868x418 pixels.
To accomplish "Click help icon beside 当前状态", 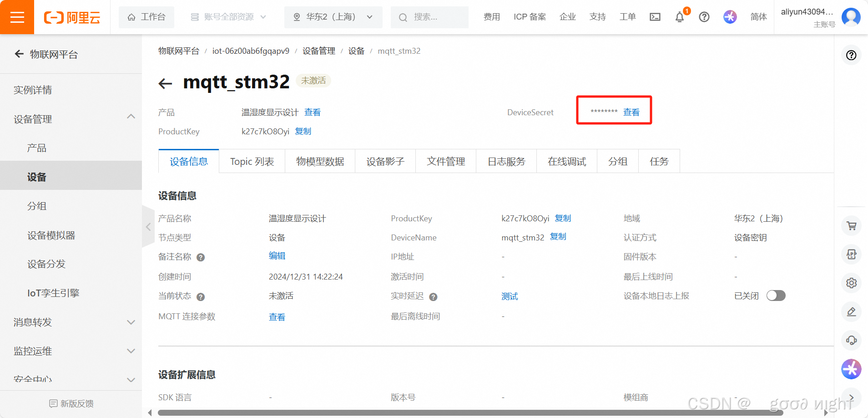I will [x=201, y=297].
